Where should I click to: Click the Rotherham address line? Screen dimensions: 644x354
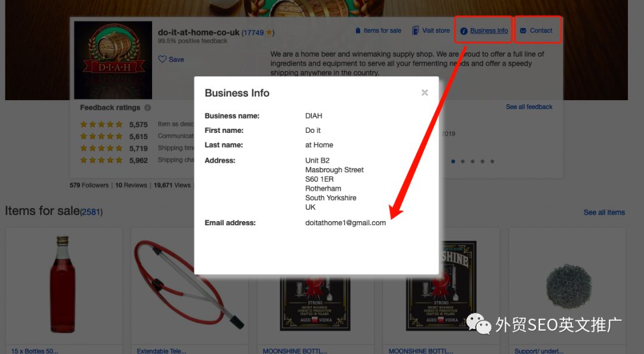point(323,188)
